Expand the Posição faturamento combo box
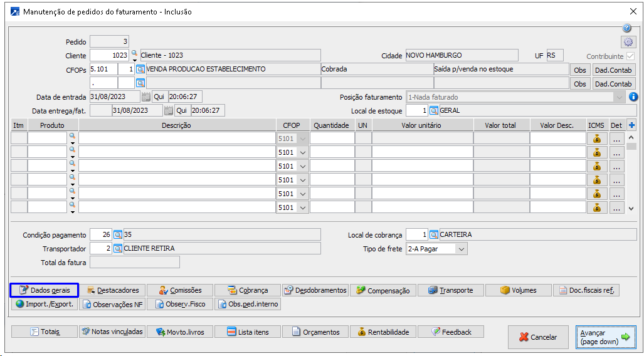The image size is (644, 356). tap(620, 97)
